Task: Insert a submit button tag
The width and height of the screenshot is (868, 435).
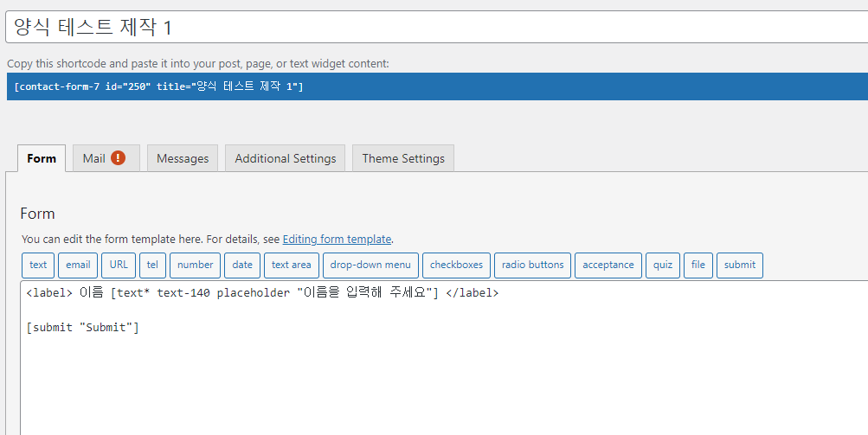Action: [x=740, y=265]
